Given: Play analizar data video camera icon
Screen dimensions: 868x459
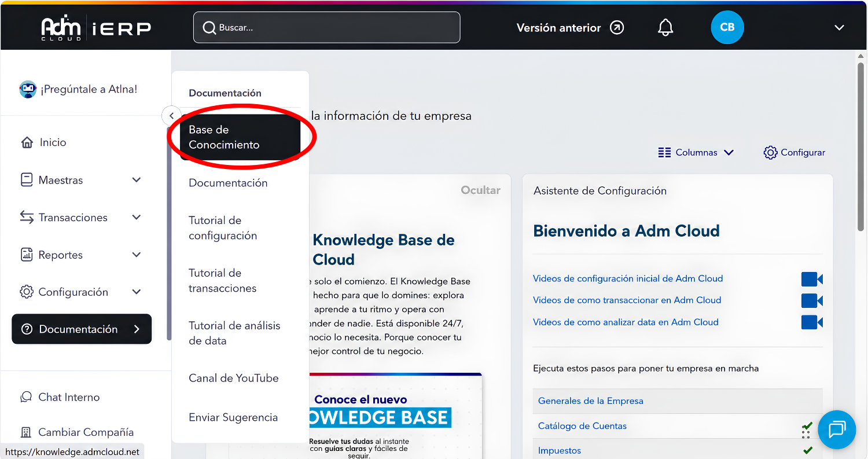Looking at the screenshot, I should pos(812,322).
